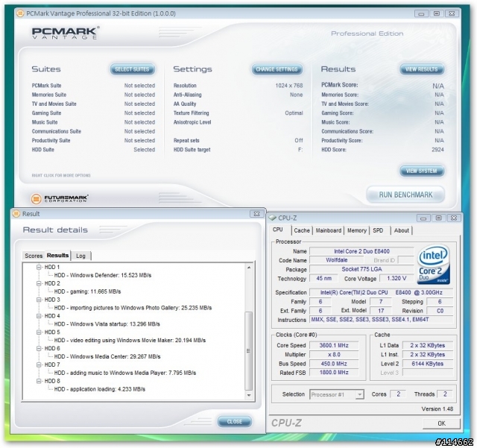The width and height of the screenshot is (477, 448).
Task: Click the Change Settings button
Action: tap(277, 69)
